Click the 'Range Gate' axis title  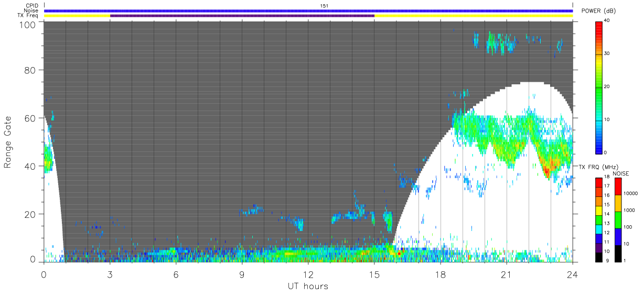8,142
